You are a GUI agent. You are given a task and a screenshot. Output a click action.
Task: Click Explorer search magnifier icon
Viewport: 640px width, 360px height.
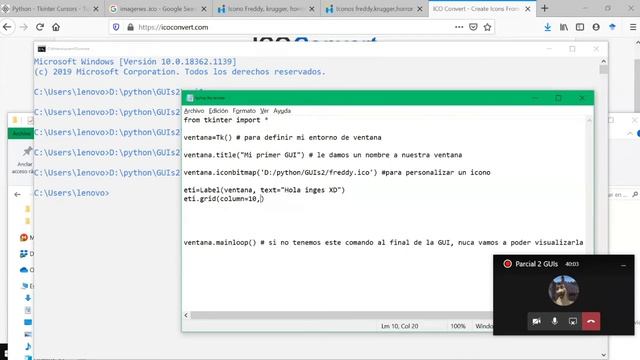pyautogui.click(x=635, y=195)
